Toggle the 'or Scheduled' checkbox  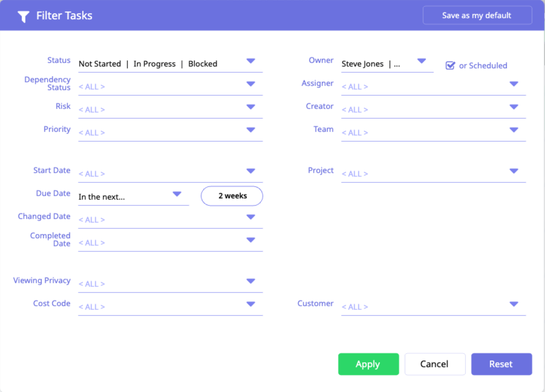[450, 65]
